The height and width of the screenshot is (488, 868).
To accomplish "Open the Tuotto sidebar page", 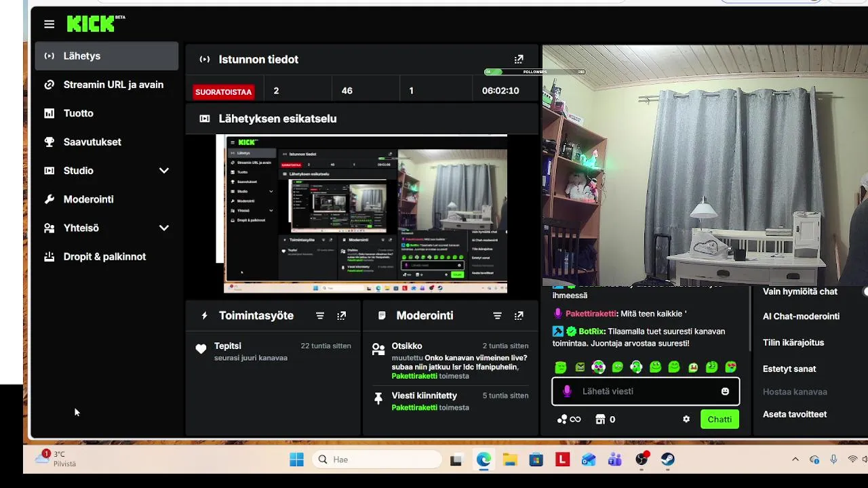I will [x=106, y=113].
